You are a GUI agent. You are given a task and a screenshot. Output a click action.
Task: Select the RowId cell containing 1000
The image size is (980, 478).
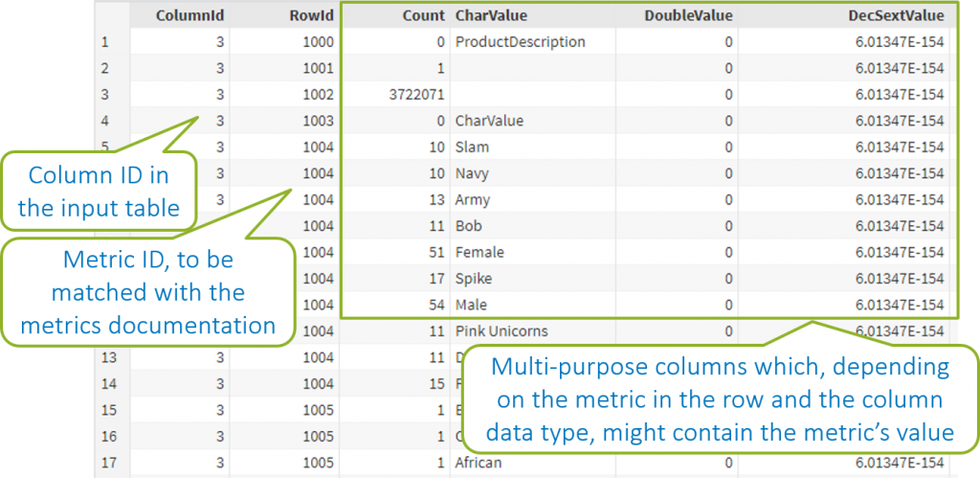coord(316,42)
